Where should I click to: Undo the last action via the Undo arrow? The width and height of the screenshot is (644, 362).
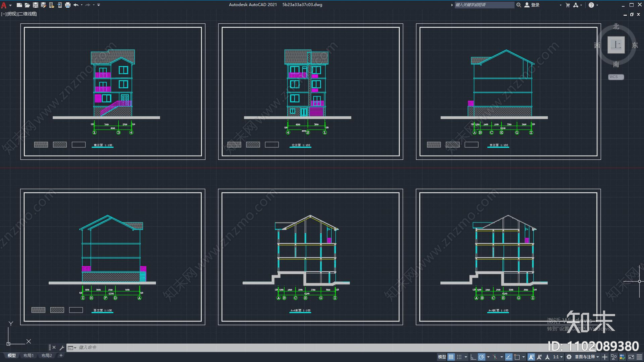(76, 5)
